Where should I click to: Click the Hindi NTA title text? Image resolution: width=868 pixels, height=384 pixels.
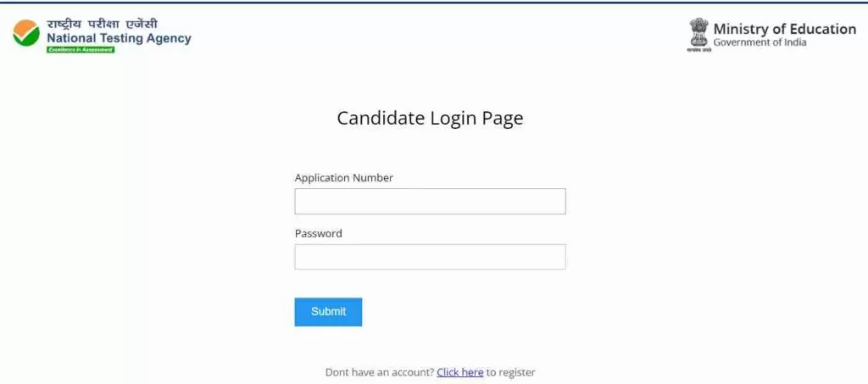[103, 25]
